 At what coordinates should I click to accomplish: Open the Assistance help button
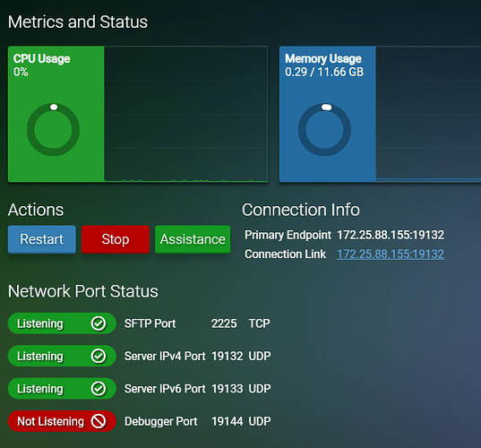[193, 239]
